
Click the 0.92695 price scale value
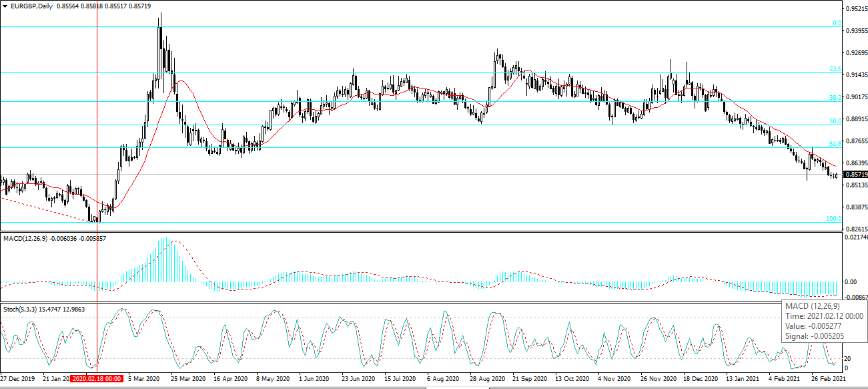(856, 53)
